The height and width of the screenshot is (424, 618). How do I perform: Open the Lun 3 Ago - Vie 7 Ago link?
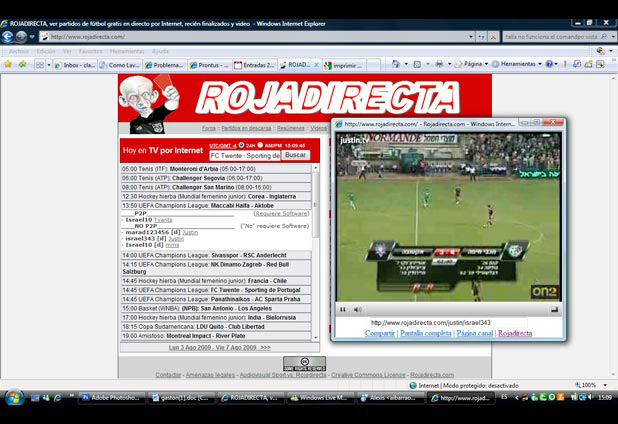(x=220, y=348)
